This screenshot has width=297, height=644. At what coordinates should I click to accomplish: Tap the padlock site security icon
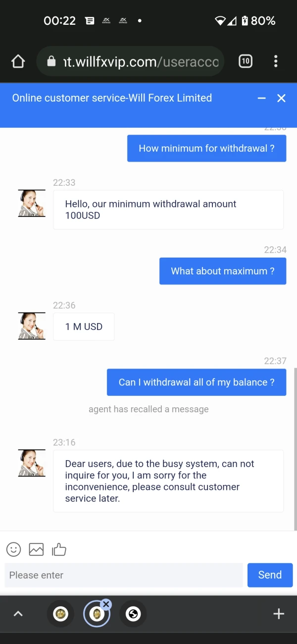(51, 61)
